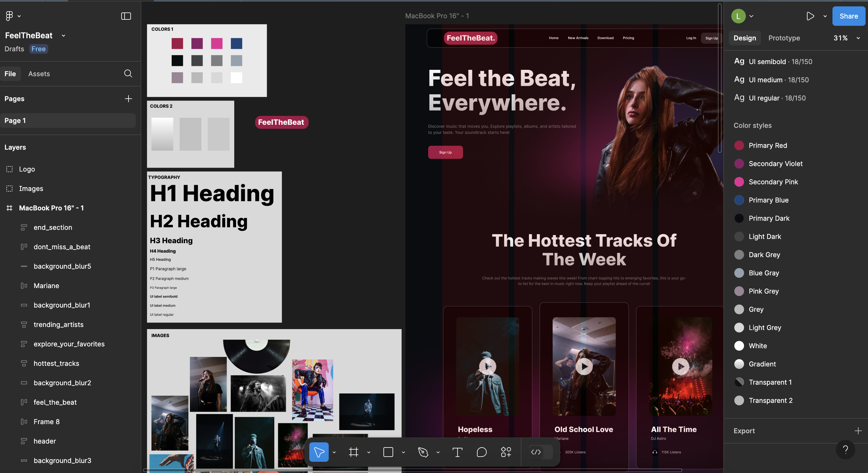Viewport: 868px width, 473px height.
Task: Select the Images layer section icon
Action: point(9,189)
